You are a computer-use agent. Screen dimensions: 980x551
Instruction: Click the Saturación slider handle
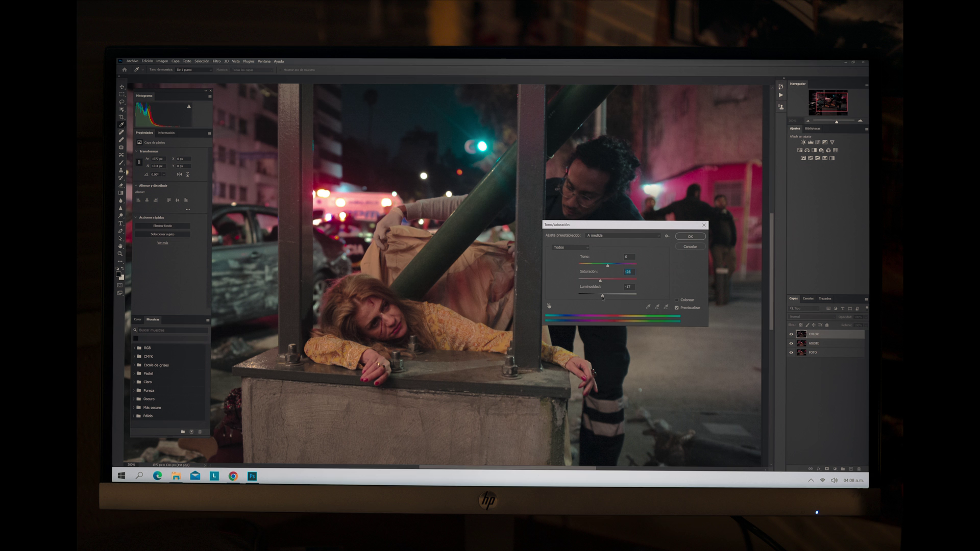point(600,281)
